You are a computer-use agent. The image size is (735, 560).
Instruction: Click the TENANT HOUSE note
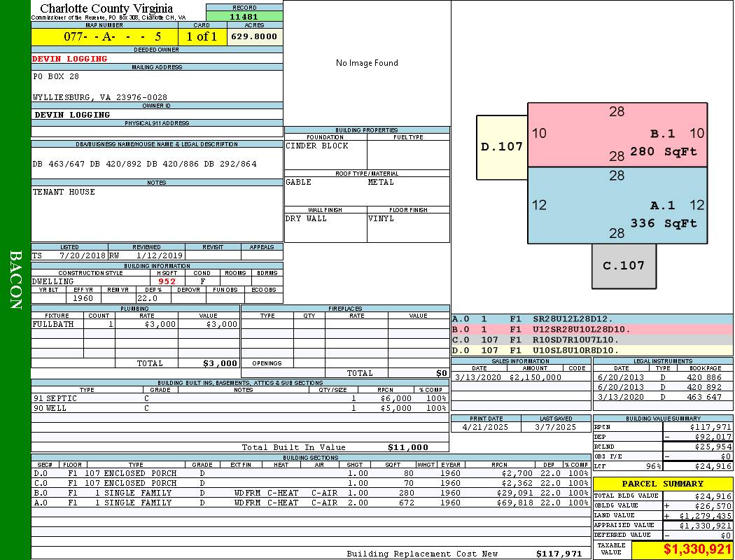point(64,192)
